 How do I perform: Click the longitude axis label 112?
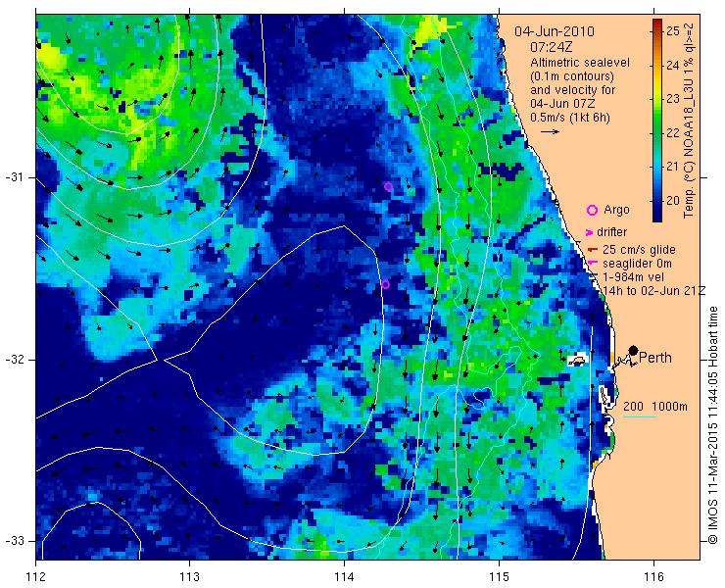tap(36, 576)
